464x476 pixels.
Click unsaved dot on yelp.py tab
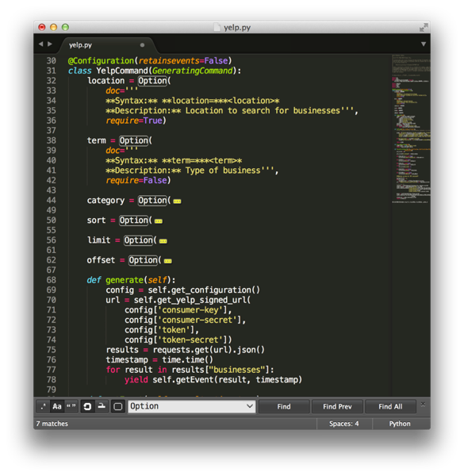click(x=142, y=45)
